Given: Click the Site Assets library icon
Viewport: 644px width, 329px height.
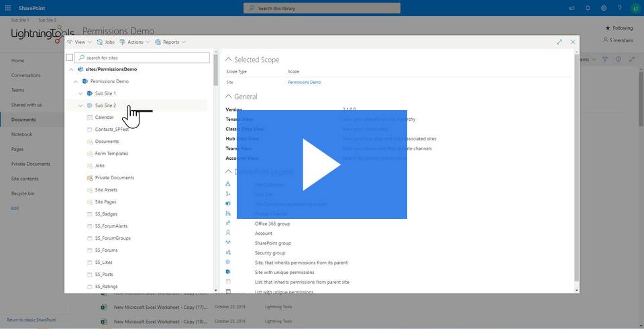Looking at the screenshot, I should pyautogui.click(x=90, y=190).
